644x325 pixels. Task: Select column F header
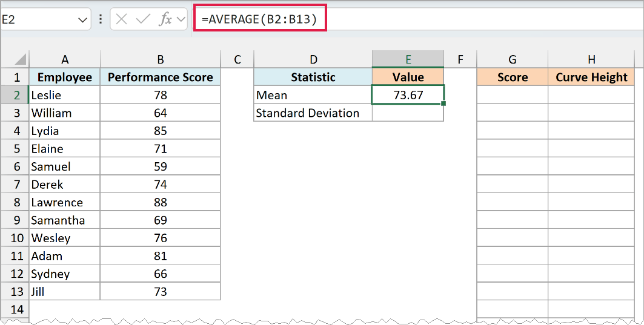pos(460,59)
